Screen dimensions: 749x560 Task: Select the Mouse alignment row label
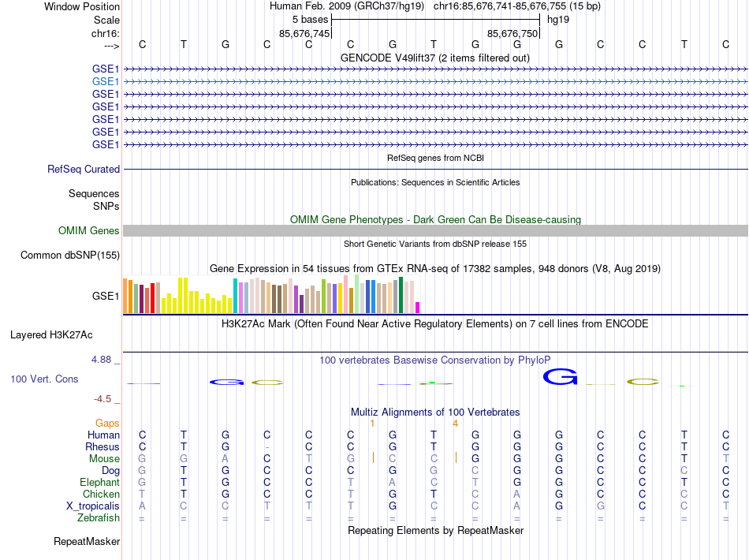pyautogui.click(x=104, y=459)
